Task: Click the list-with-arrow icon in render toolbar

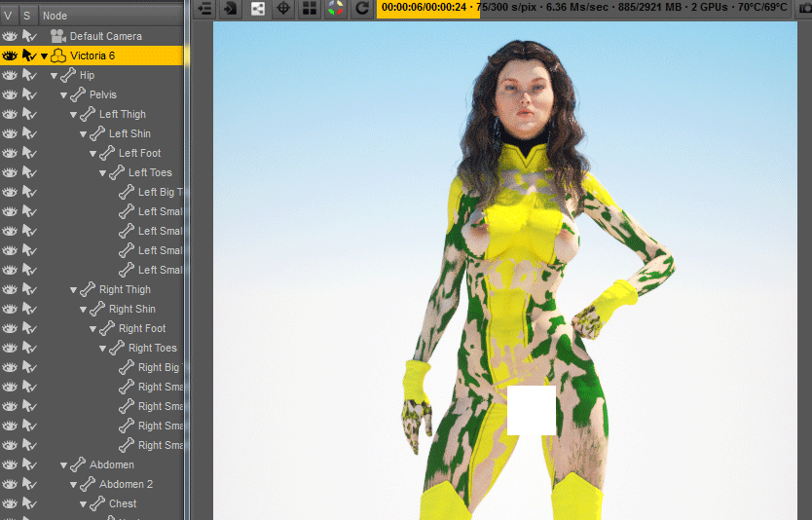Action: [x=205, y=9]
